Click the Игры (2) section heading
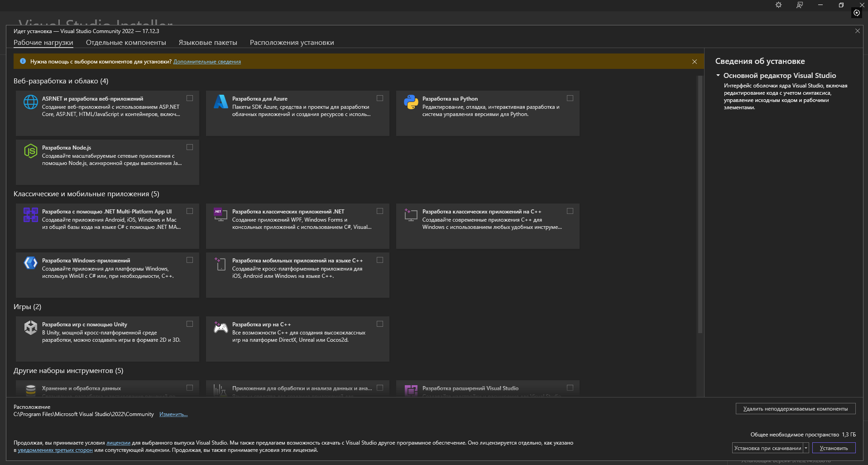This screenshot has width=868, height=465. click(28, 307)
